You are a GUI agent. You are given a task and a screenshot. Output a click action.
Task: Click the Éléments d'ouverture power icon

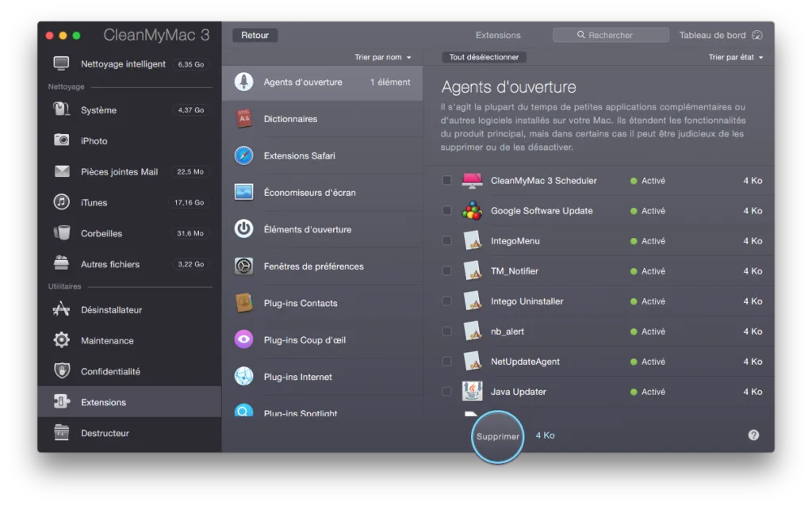243,229
